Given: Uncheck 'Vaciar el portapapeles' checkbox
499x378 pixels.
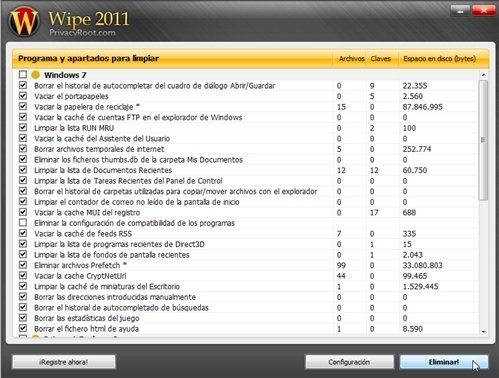Looking at the screenshot, I should 23,96.
